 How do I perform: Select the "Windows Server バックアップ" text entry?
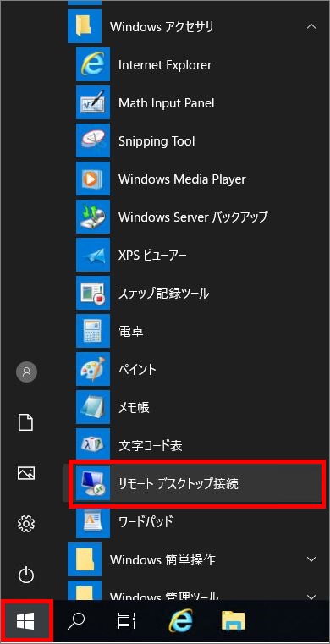(x=193, y=217)
